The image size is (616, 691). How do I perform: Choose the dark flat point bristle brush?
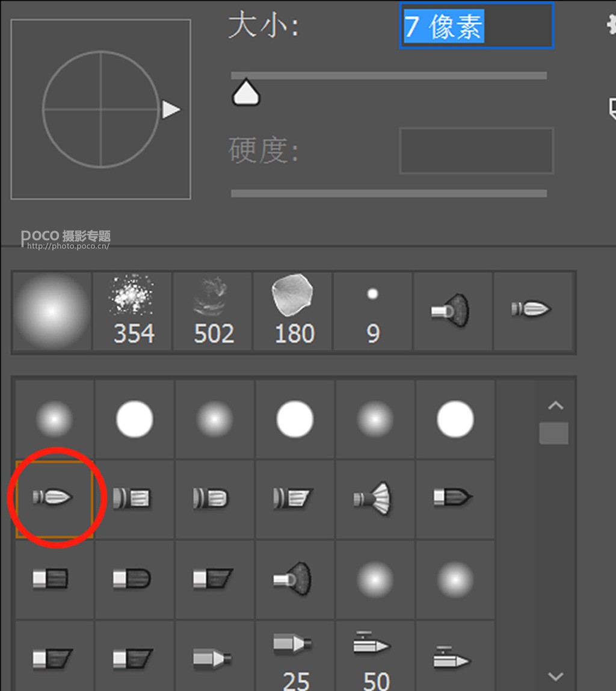[455, 499]
